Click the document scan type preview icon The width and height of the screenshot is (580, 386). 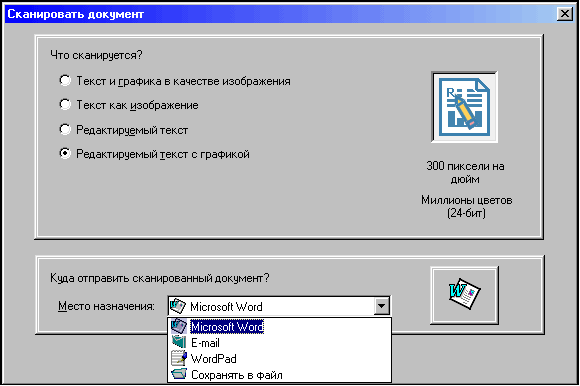[x=465, y=107]
